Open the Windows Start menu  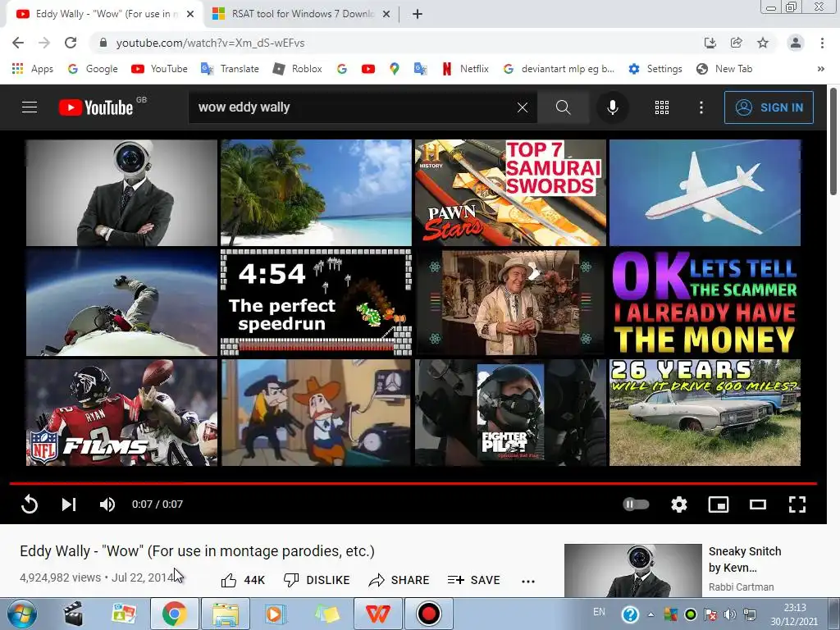point(22,614)
